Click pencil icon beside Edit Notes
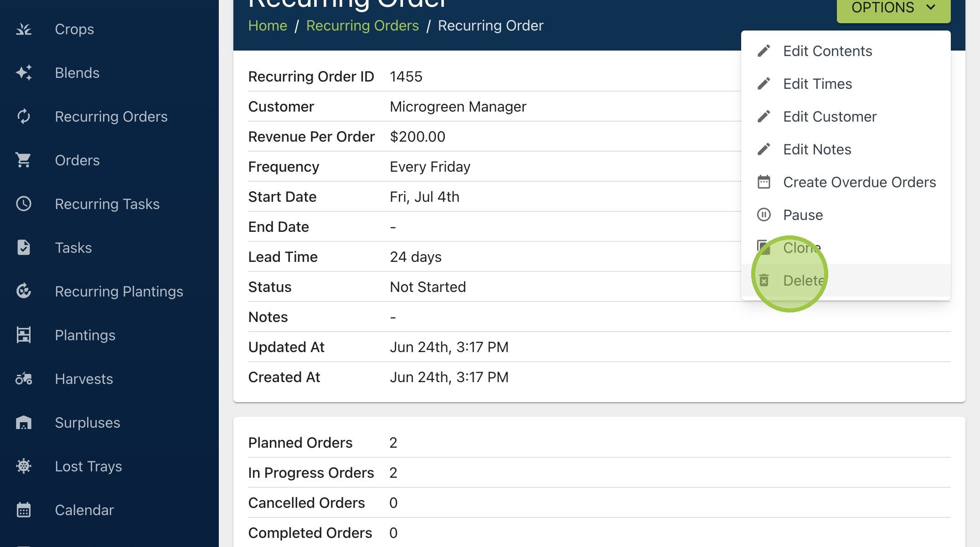Screen dimensions: 980x547 point(764,149)
